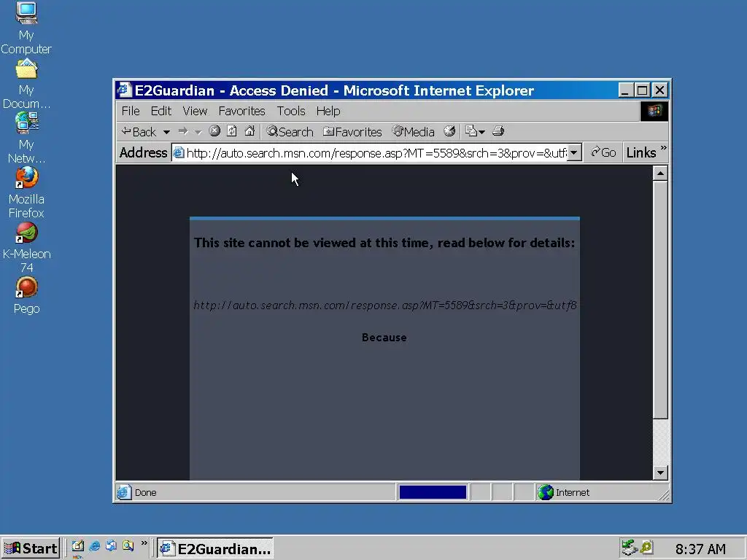Click the 'Because' text on page
This screenshot has height=560, width=747.
point(384,337)
